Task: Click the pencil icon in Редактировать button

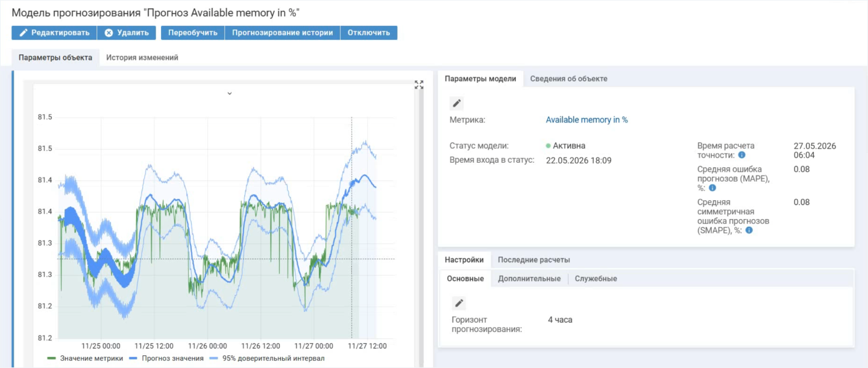Action: 24,33
